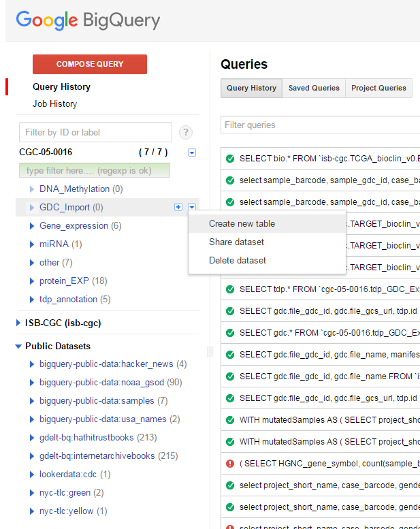Screen dimensions: 420x529
Task: Open gdelt-bq:internetarchivebooks dataset
Action: [x=97, y=455]
